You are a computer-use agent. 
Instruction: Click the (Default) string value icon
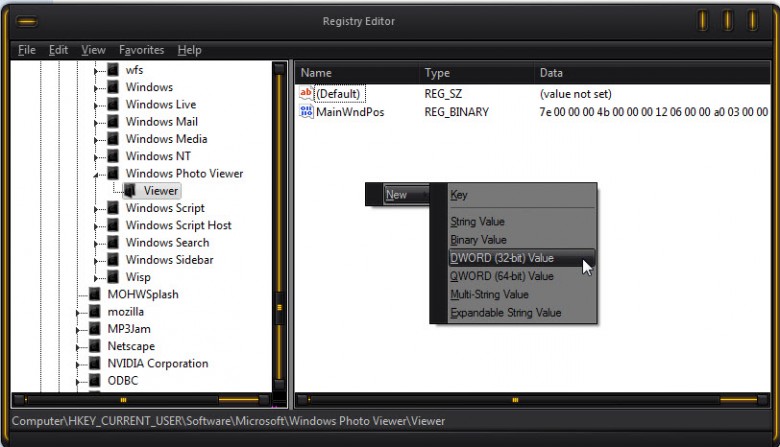click(x=306, y=93)
